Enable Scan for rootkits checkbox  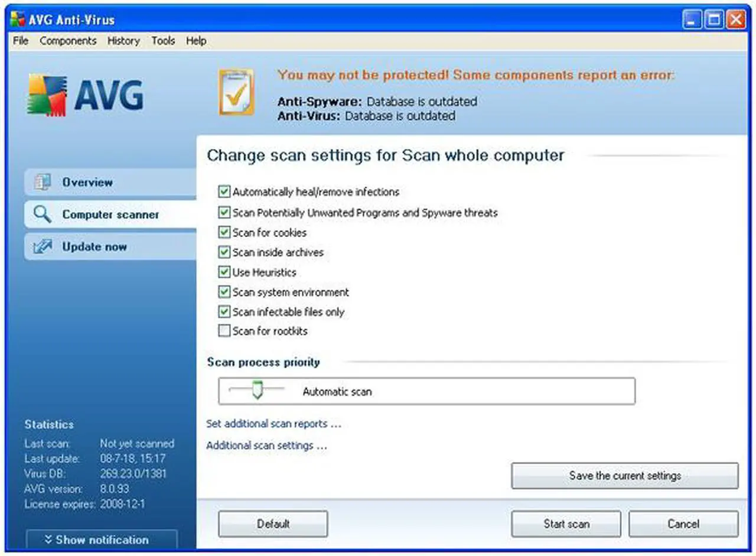click(224, 331)
